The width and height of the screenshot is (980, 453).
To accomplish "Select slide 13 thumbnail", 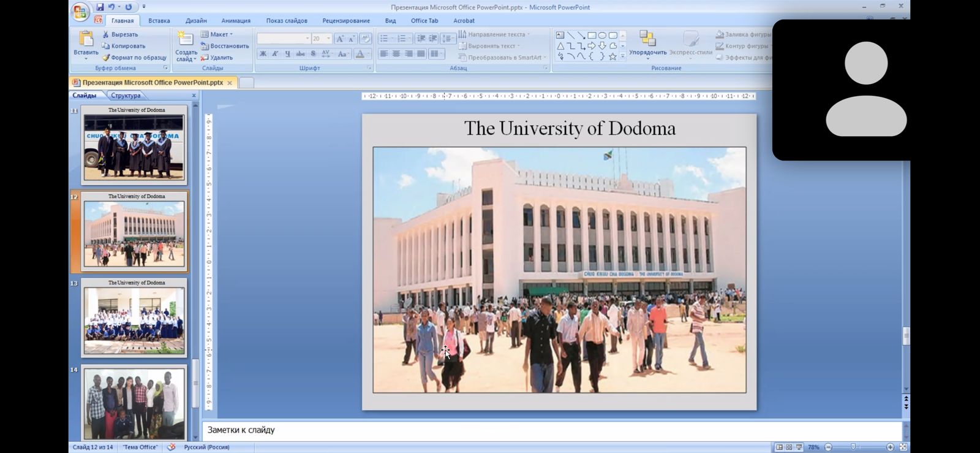I will pos(134,318).
